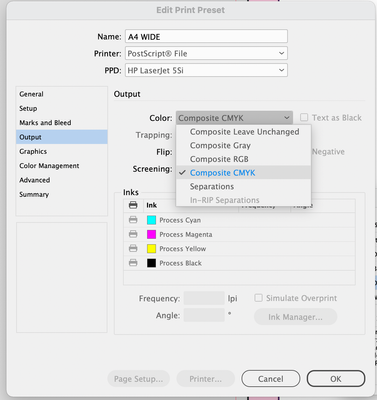This screenshot has width=377, height=400.
Task: Toggle print icon for Process Cyan ink
Action: point(133,220)
